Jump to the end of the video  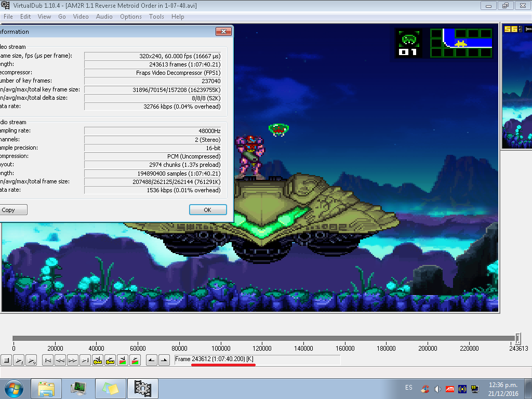pos(85,360)
